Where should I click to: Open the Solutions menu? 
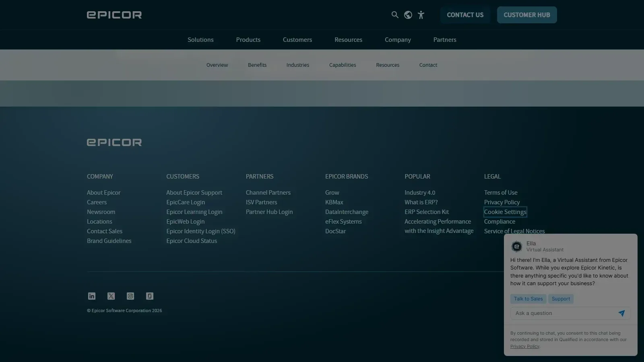pyautogui.click(x=200, y=40)
